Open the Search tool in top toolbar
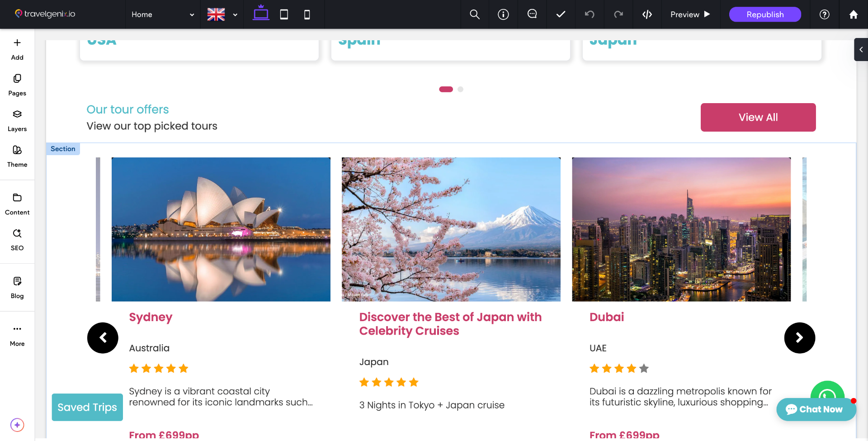 click(474, 14)
